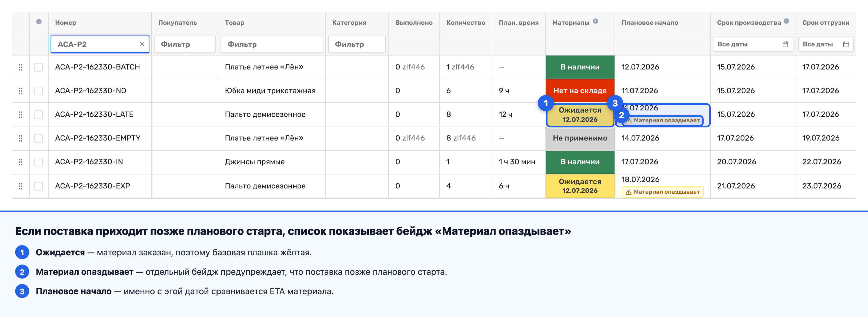
Task: Open calendar icon in Срок производства filter
Action: [785, 44]
